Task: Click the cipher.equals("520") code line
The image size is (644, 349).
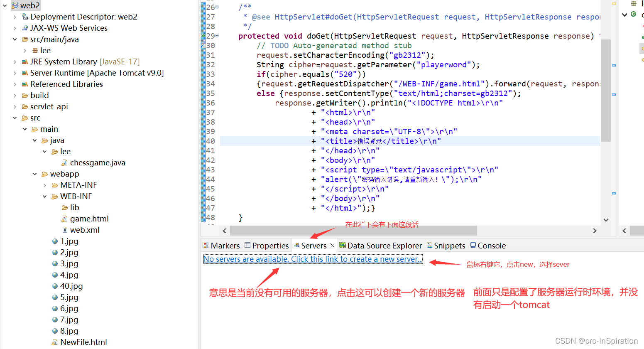Action: pyautogui.click(x=311, y=74)
